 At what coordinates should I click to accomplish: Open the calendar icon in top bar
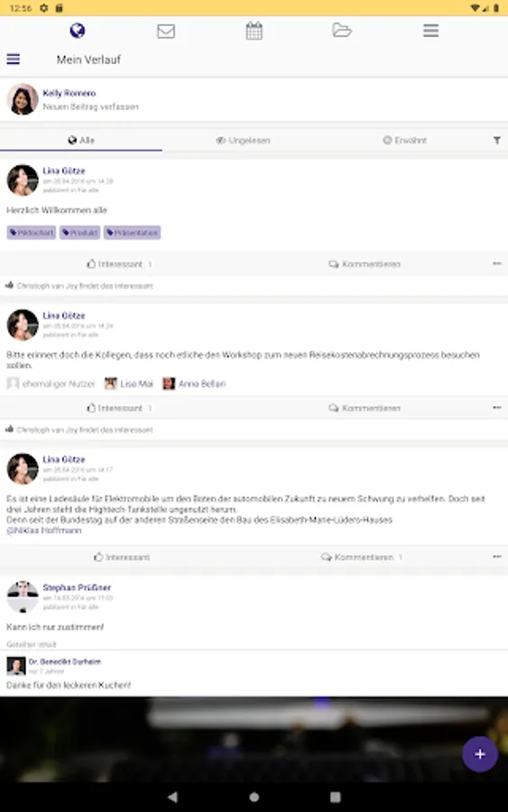click(254, 31)
